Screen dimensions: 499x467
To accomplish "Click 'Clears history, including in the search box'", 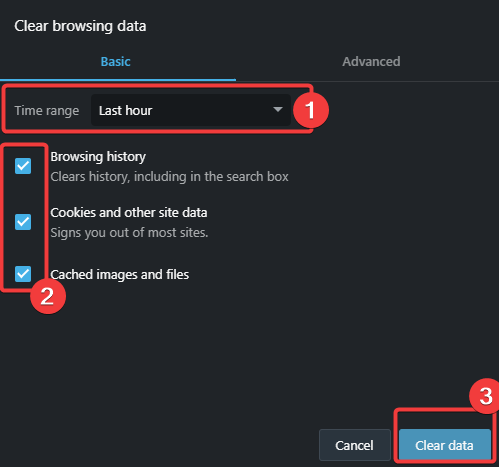I will [169, 177].
